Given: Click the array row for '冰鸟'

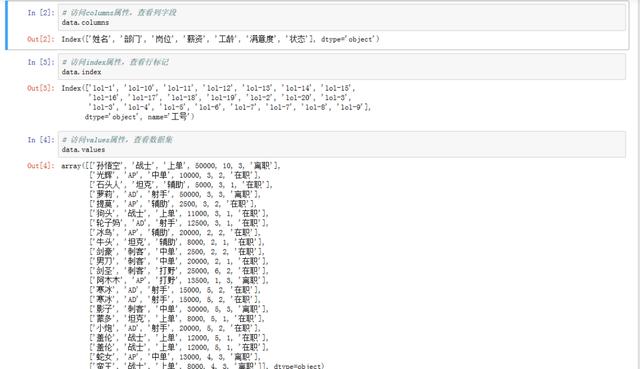Looking at the screenshot, I should 175,232.
